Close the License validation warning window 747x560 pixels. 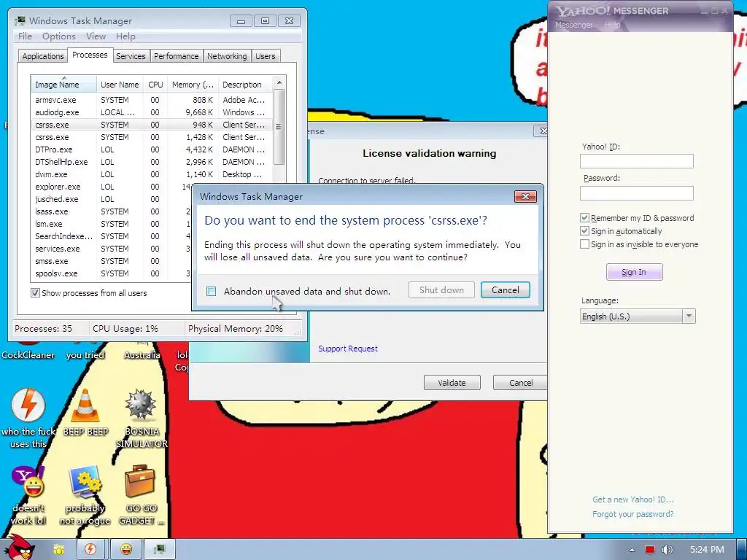tap(541, 131)
